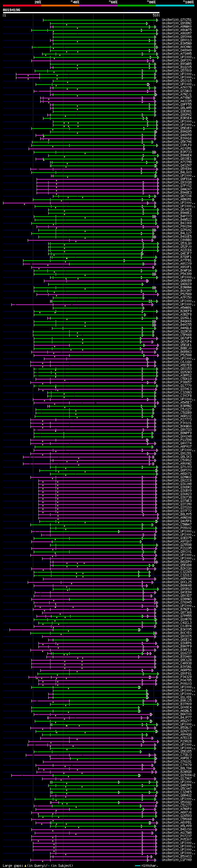Select UniRef100_B3H5N9 label
This screenshot has width=197, height=868.
(177, 43)
